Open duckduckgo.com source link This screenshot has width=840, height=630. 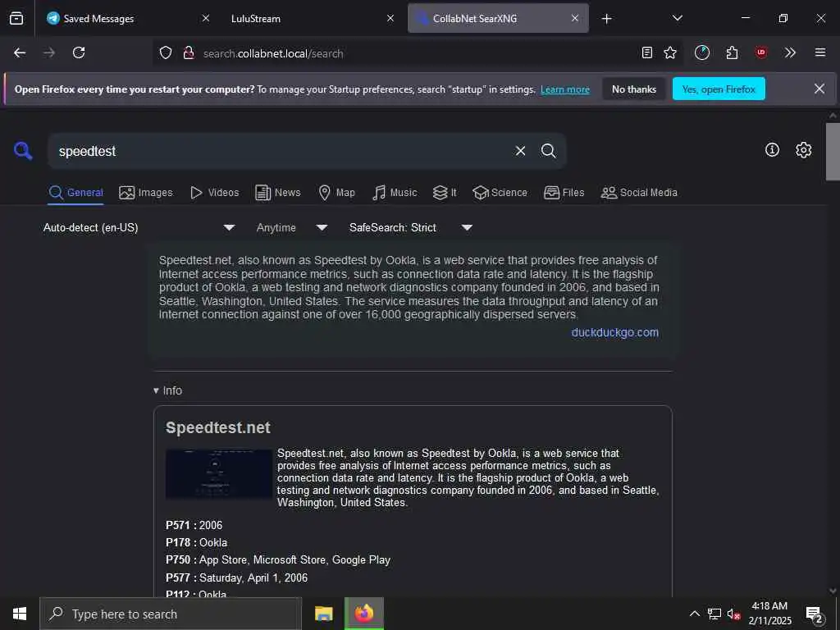(615, 332)
